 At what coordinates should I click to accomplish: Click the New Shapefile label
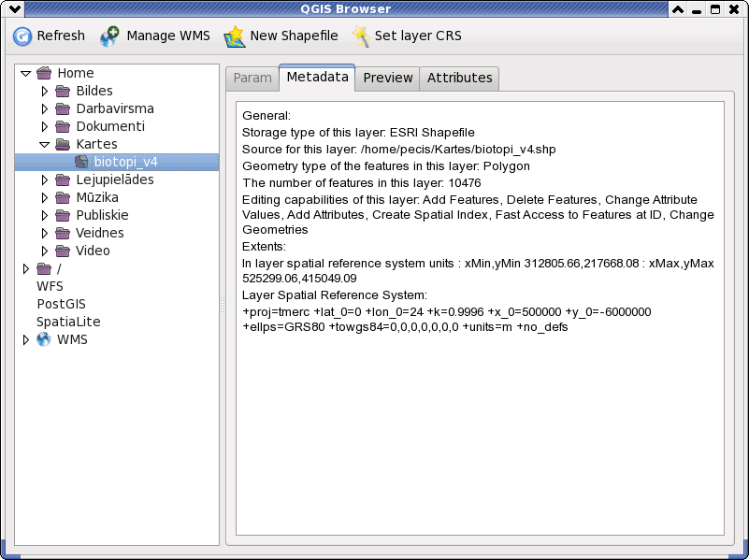coord(294,36)
